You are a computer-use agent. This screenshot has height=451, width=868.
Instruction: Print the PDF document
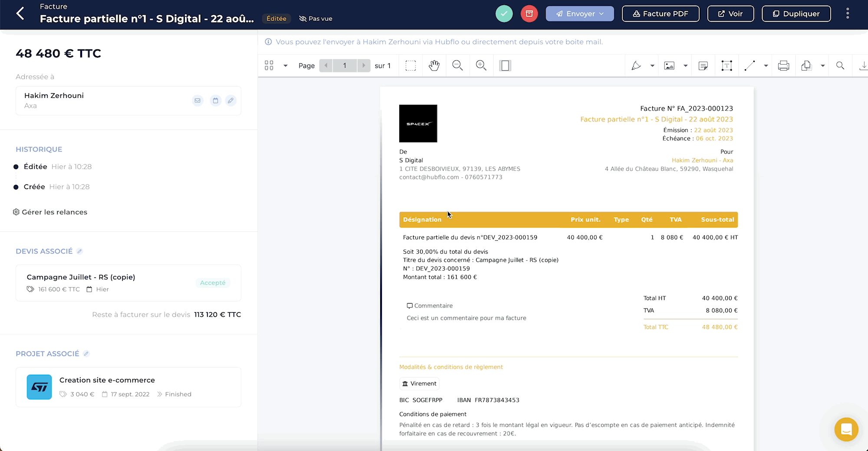(x=783, y=65)
